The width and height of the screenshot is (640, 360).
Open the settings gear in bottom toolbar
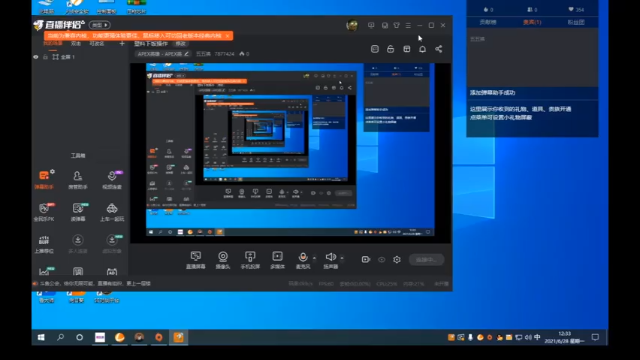397,260
